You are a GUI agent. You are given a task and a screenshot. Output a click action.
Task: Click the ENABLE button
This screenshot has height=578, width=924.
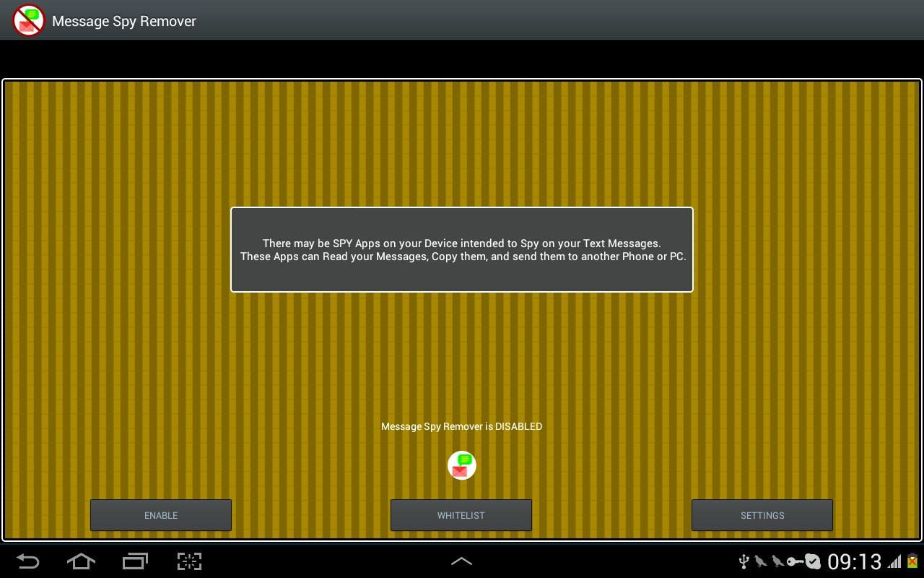pyautogui.click(x=161, y=515)
